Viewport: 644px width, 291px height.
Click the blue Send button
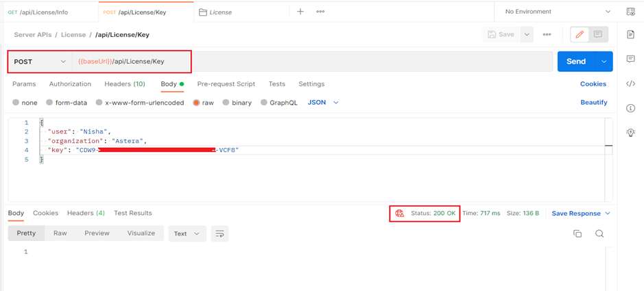pos(576,62)
